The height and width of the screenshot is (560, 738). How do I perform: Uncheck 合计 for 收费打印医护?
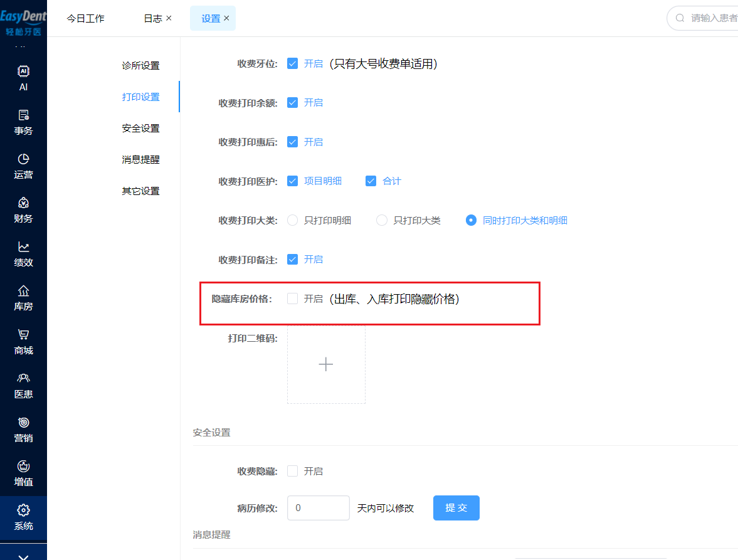[371, 181]
